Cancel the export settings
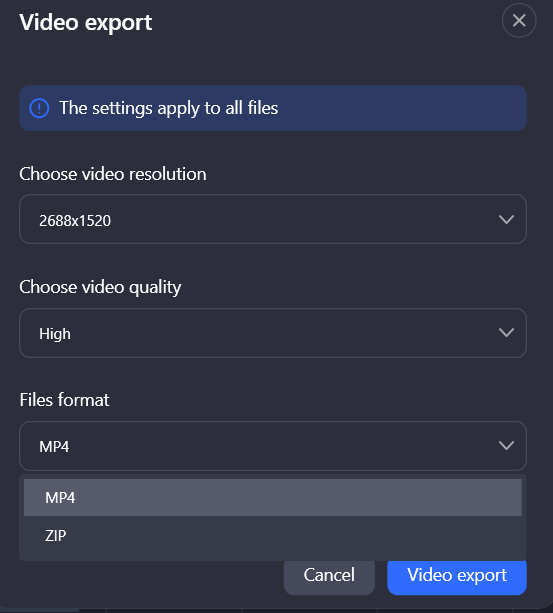The height and width of the screenshot is (613, 553). (329, 575)
